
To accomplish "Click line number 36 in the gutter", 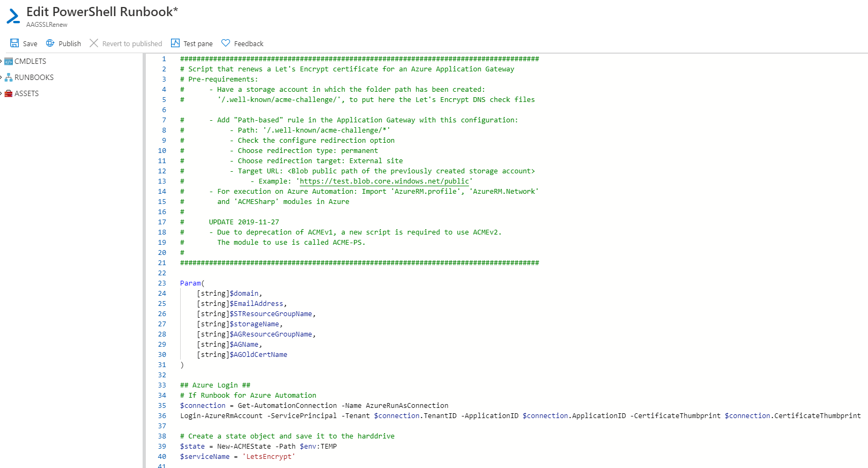I will tap(162, 416).
